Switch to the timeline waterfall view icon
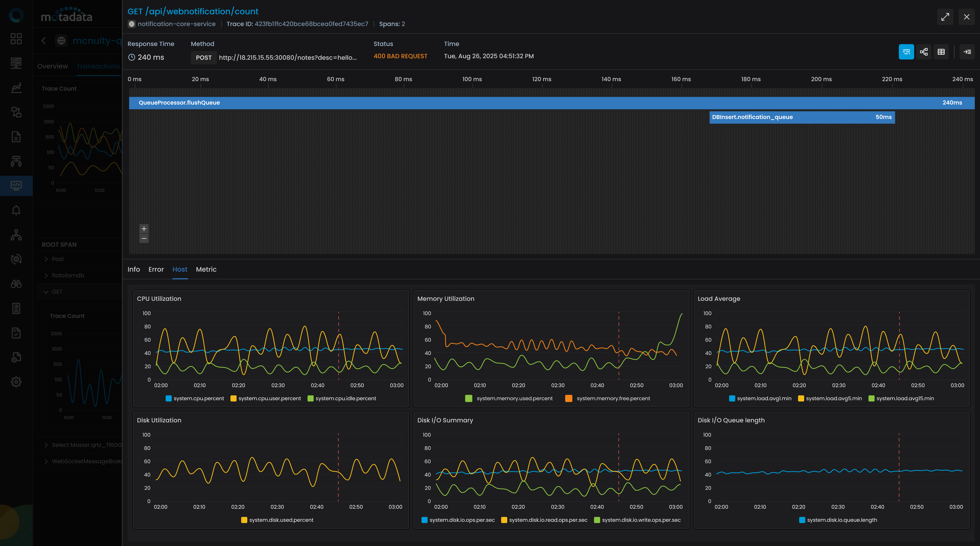Screen dimensions: 980x546 (x=906, y=52)
